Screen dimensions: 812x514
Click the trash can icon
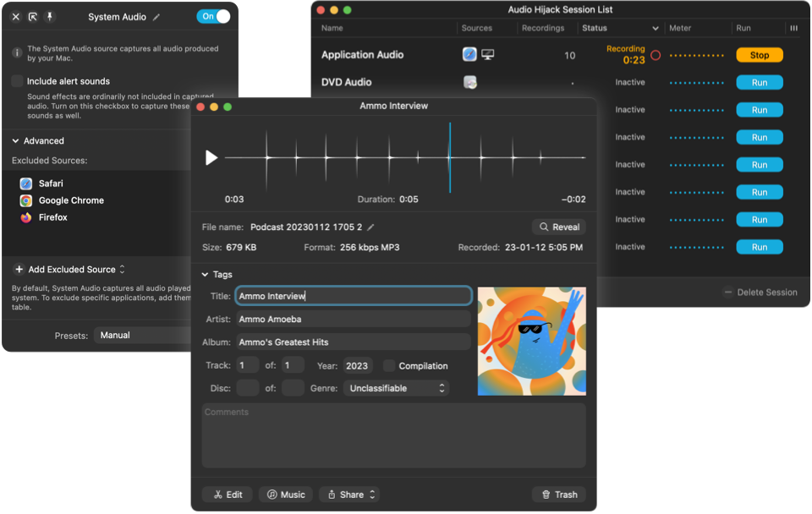coord(546,495)
